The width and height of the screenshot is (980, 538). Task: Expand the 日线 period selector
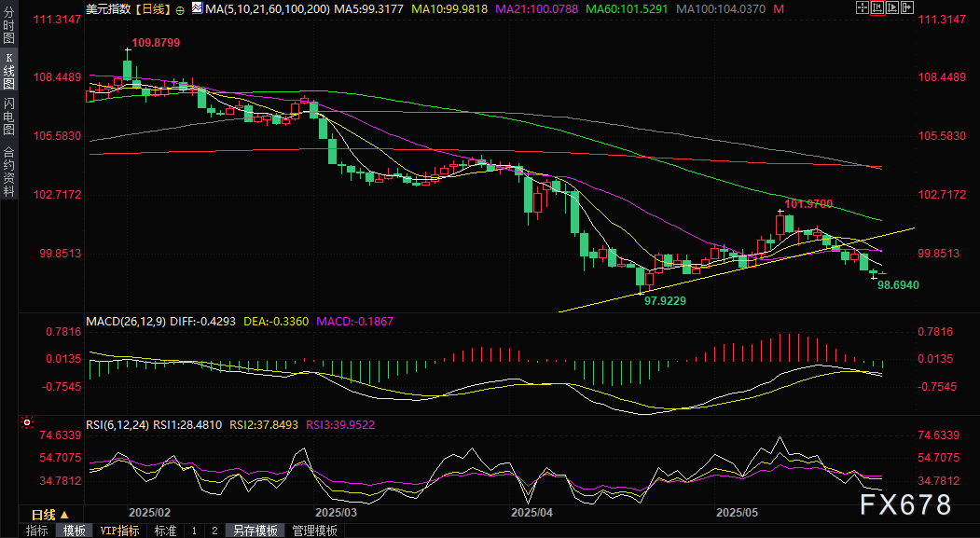pyautogui.click(x=49, y=515)
